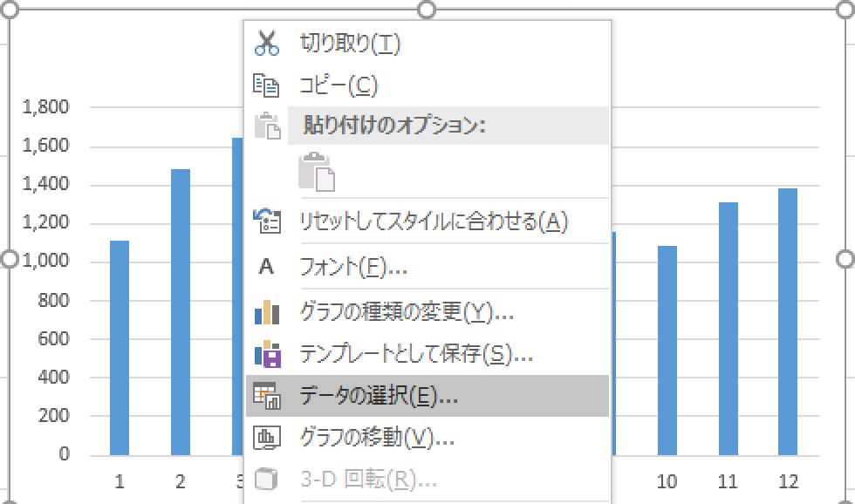The width and height of the screenshot is (855, 504).
Task: Click the Change Chart Type bar icon
Action: click(x=267, y=312)
